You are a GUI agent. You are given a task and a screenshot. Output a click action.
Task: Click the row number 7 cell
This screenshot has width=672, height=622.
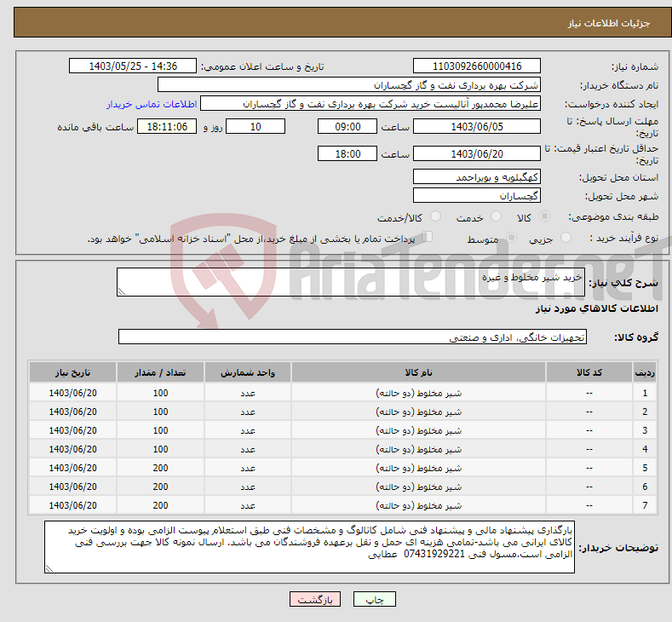click(x=645, y=505)
